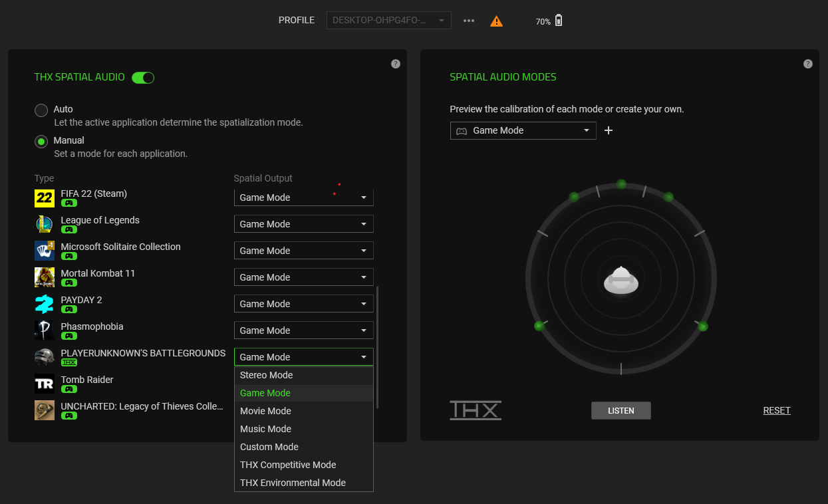Screen dimensions: 828x504
Task: Choose Stereo Mode from the list
Action: (x=304, y=375)
